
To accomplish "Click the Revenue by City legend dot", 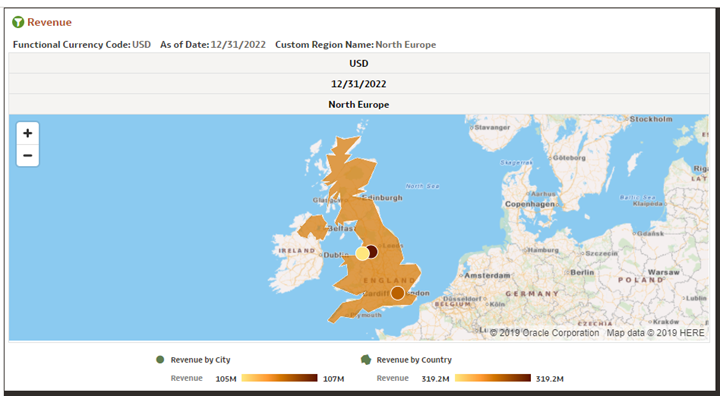I will tap(160, 360).
